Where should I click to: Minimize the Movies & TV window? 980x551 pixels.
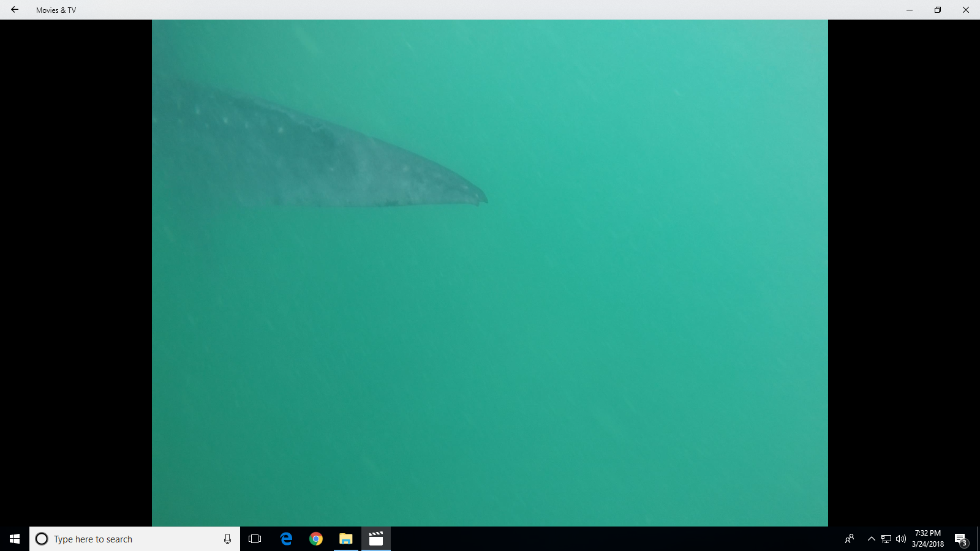[910, 10]
